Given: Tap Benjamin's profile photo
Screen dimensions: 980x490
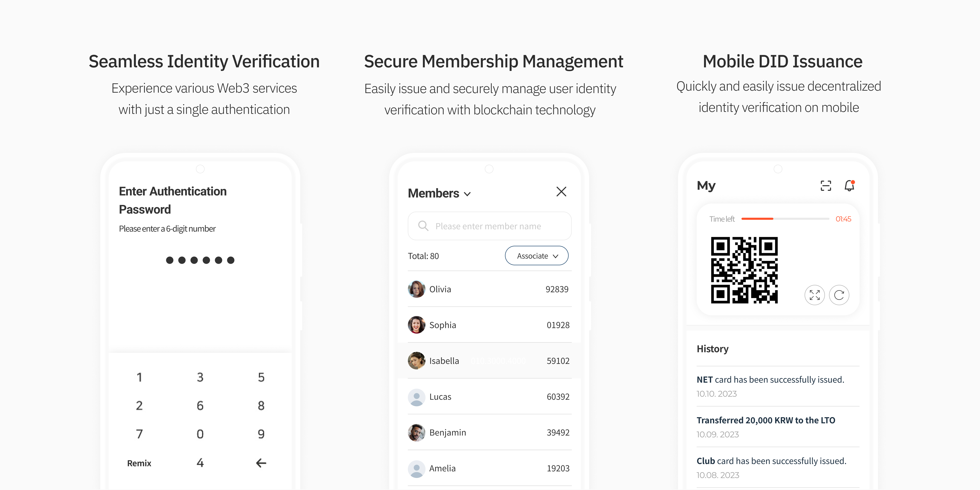Looking at the screenshot, I should click(417, 433).
